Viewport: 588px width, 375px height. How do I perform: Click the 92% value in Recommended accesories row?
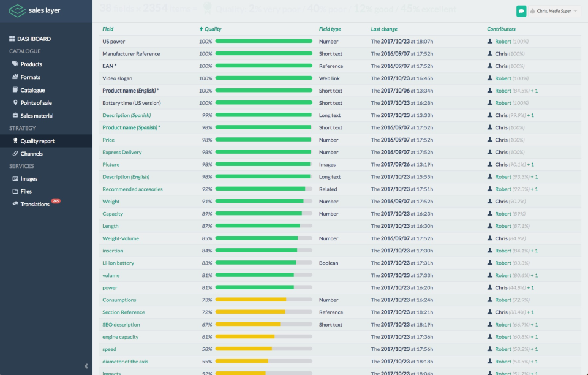(206, 189)
